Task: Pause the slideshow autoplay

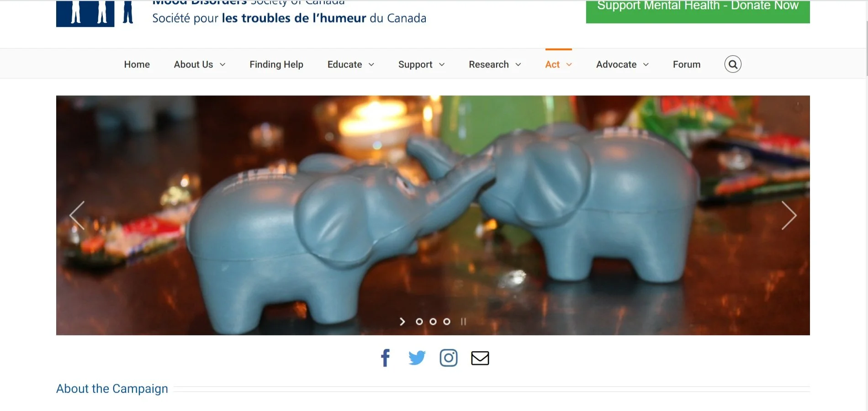Action: click(x=463, y=321)
